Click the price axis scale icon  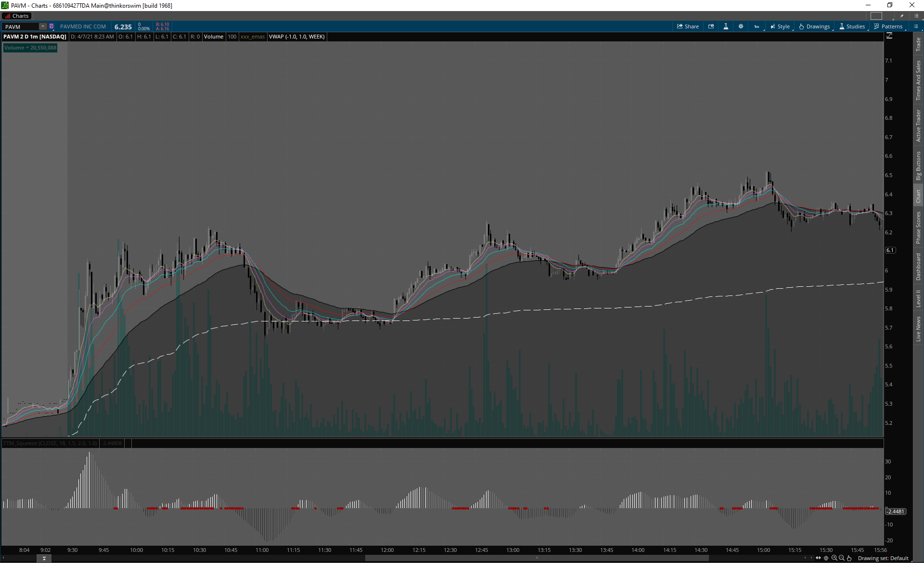pyautogui.click(x=889, y=36)
